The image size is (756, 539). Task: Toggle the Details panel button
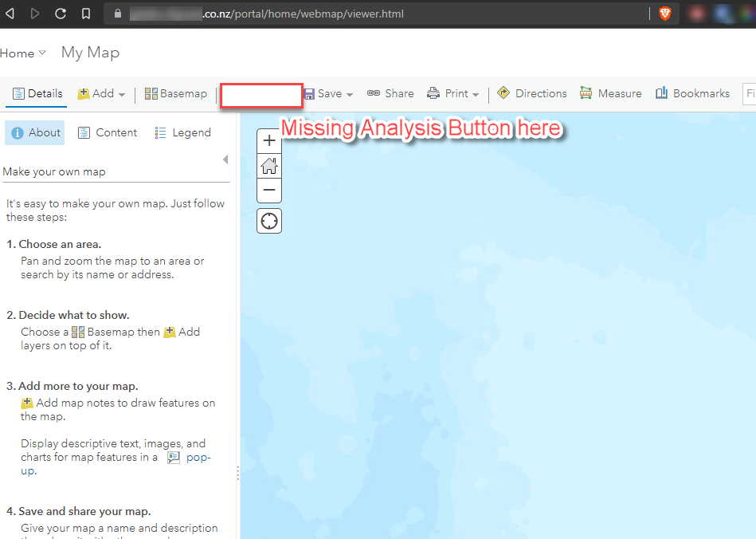[x=37, y=93]
